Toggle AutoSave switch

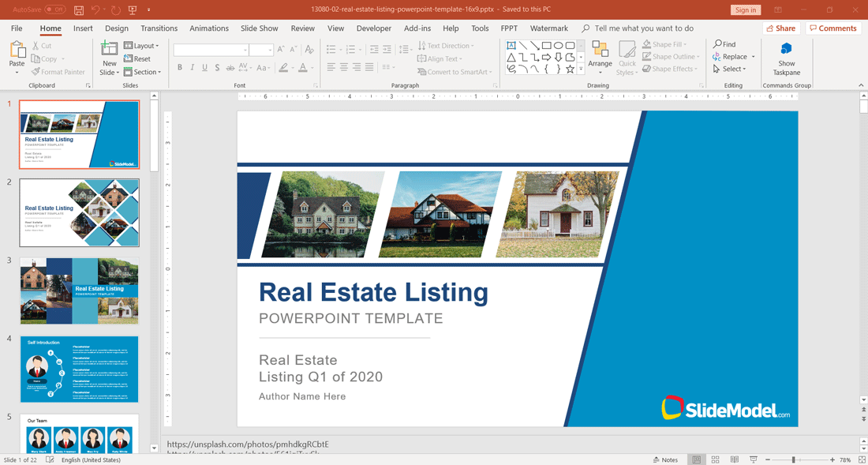click(54, 10)
